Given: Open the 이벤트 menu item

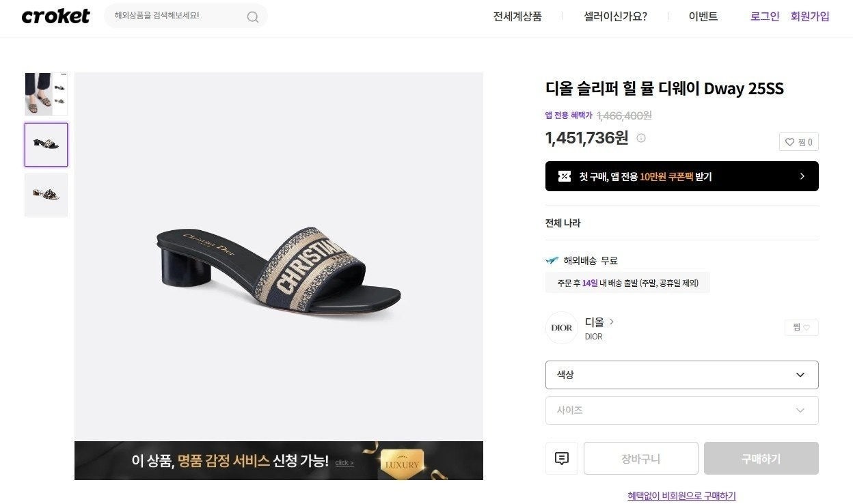Looking at the screenshot, I should (703, 16).
